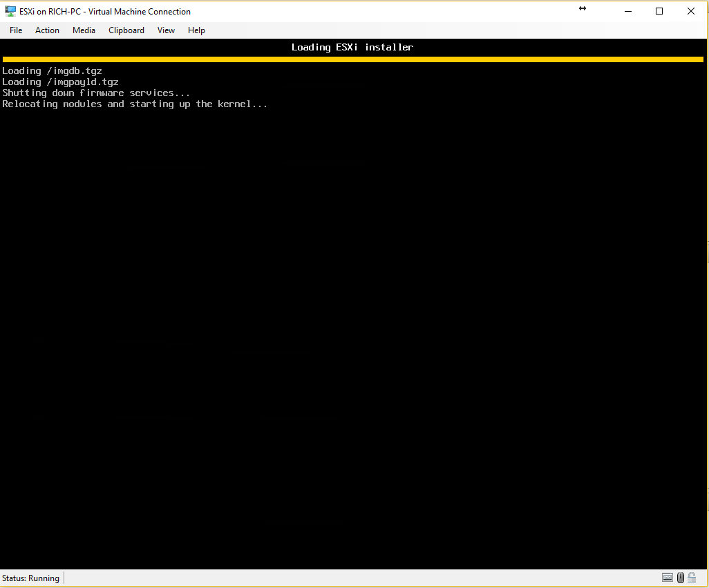Click the 'Loading ESXi installer' heading

point(352,47)
